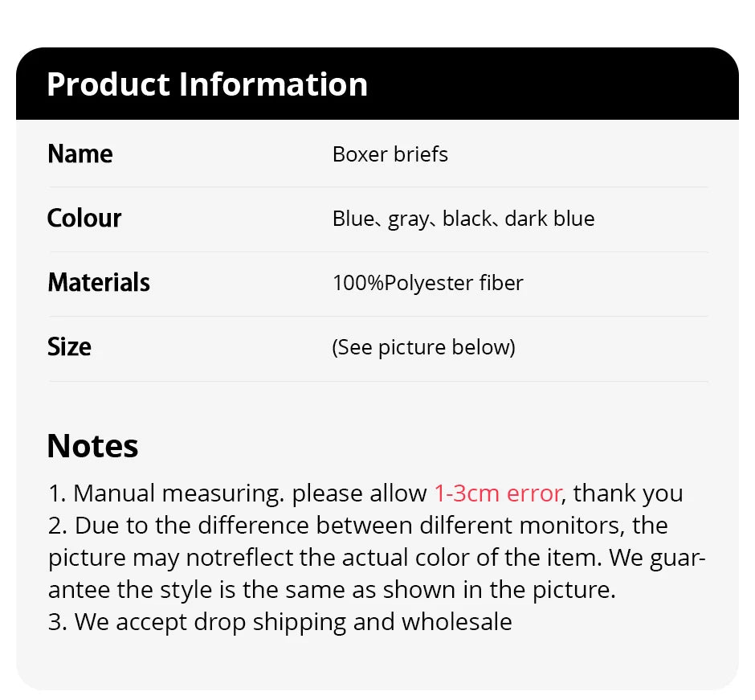Screen dimensions: 755x700
Task: Click the Size row label
Action: [x=69, y=346]
